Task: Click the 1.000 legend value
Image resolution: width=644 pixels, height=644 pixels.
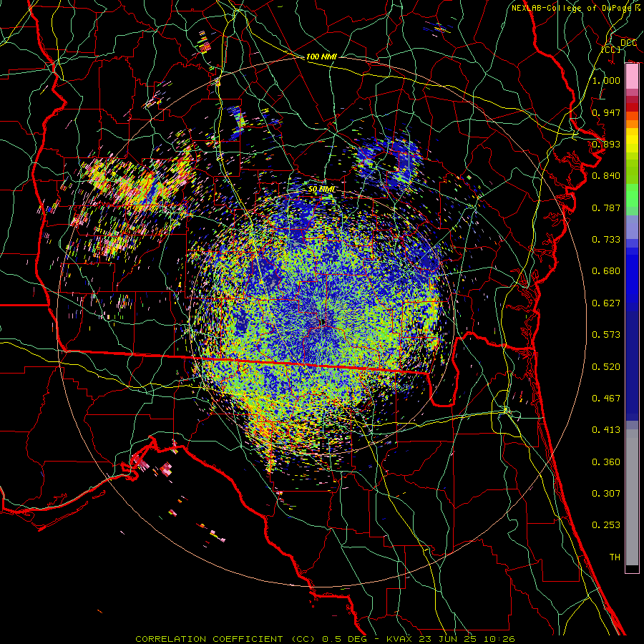Action: pos(606,80)
